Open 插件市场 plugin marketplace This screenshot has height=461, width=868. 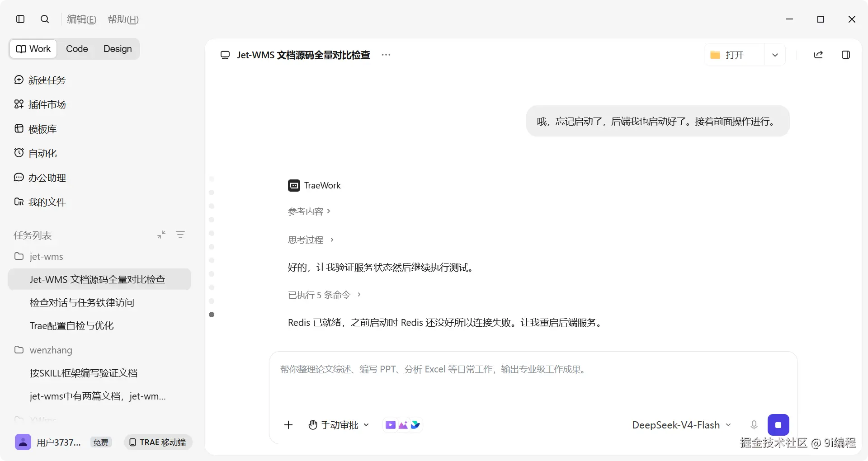pos(40,104)
